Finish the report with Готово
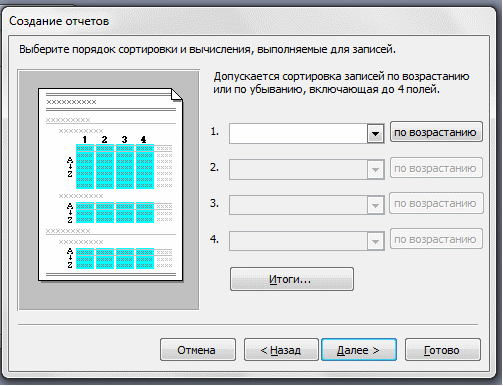The width and height of the screenshot is (503, 386). pyautogui.click(x=443, y=350)
